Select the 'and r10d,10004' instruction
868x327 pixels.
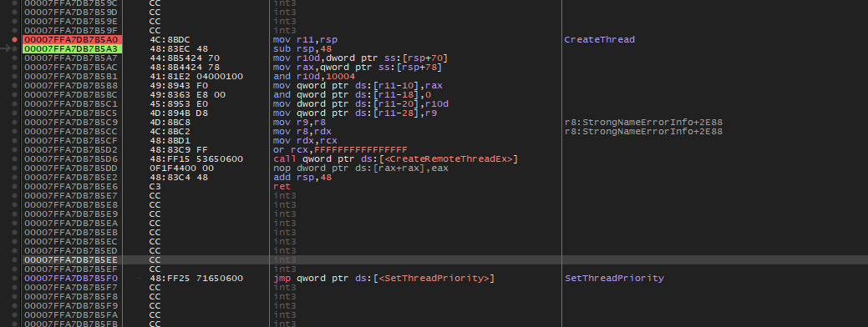click(x=314, y=76)
